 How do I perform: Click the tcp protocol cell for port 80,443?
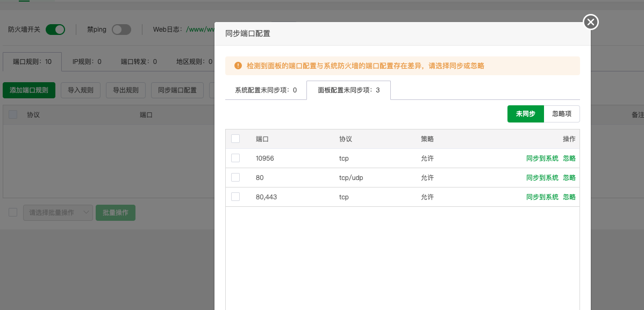click(x=344, y=197)
